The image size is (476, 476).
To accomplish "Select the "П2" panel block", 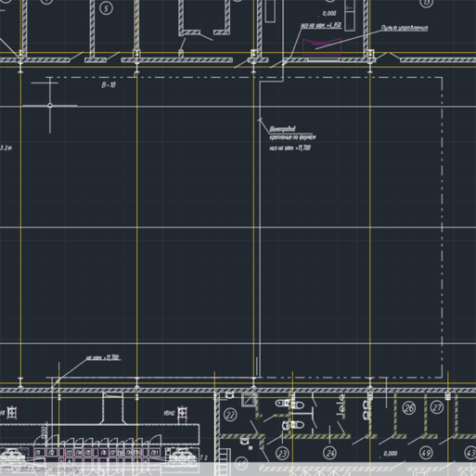I will click(x=51, y=453).
